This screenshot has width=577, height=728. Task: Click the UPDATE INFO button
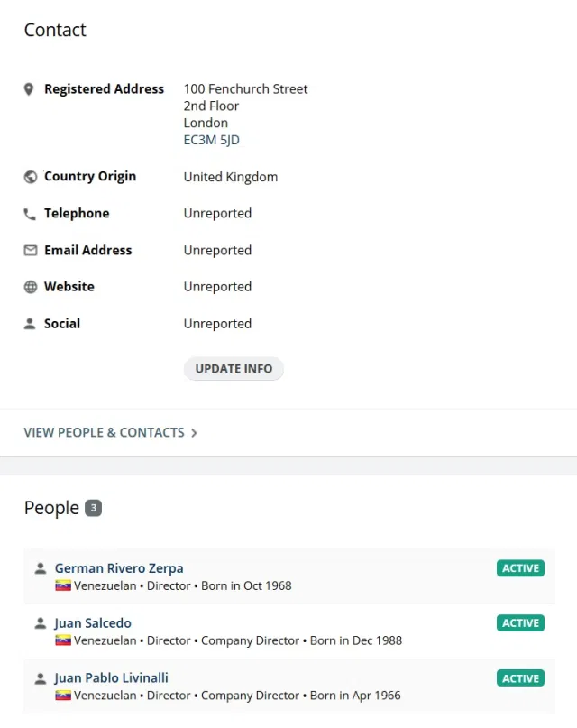[234, 369]
